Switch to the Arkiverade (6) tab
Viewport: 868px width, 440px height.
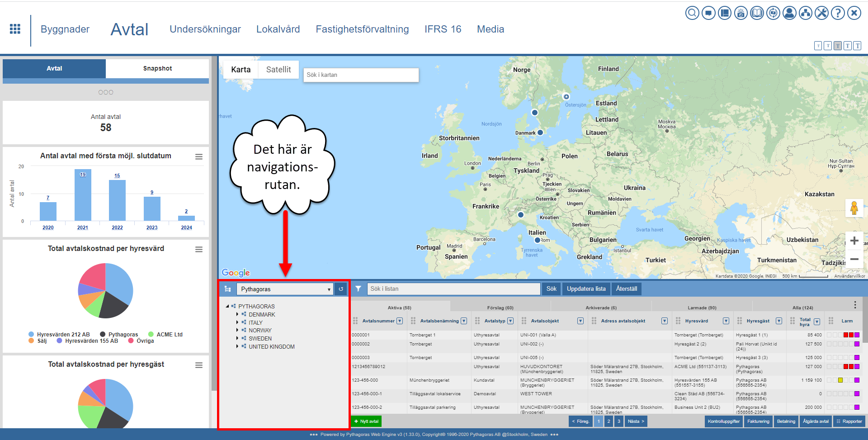(x=601, y=308)
